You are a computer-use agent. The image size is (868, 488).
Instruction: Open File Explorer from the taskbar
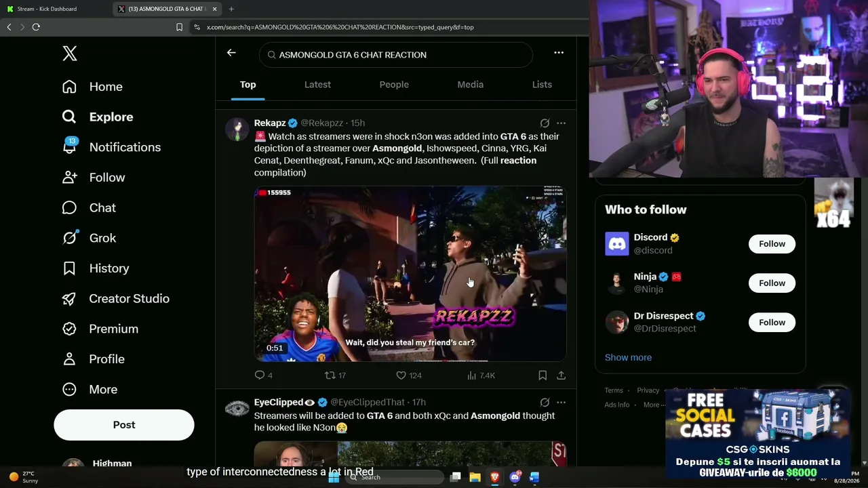click(475, 477)
